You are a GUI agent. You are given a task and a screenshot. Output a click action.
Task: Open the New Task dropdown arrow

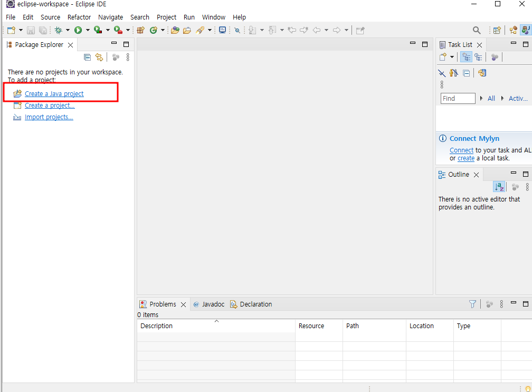click(452, 57)
